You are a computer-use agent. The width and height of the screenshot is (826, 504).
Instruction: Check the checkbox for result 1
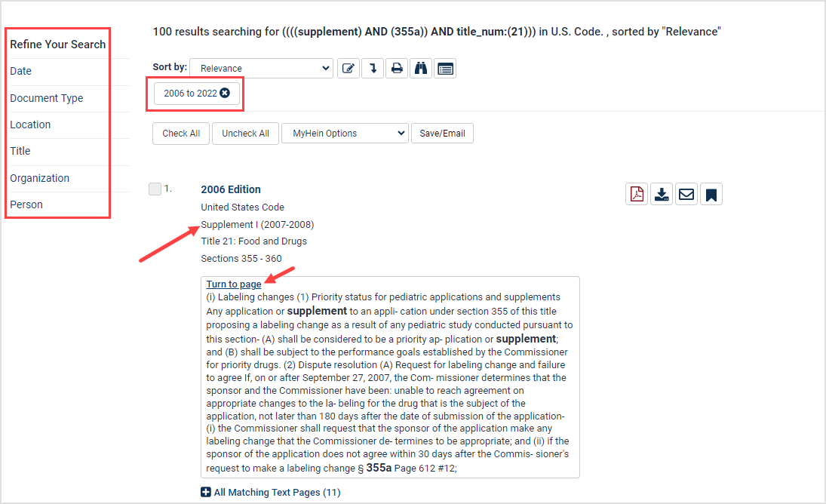coord(155,189)
